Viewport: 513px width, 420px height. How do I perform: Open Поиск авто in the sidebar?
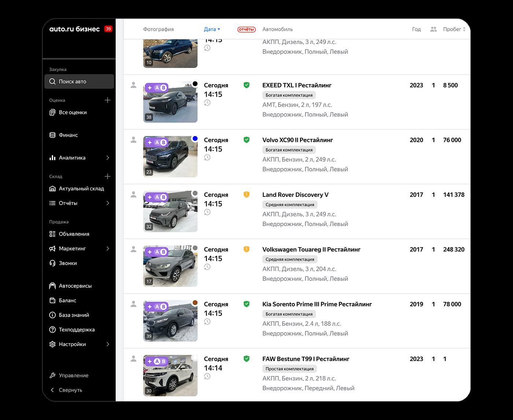coord(79,81)
